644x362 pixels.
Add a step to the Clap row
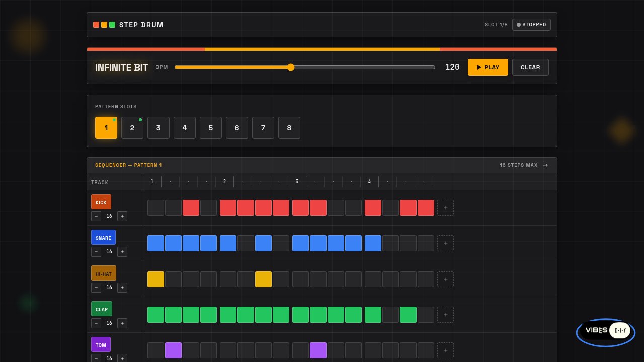point(445,315)
